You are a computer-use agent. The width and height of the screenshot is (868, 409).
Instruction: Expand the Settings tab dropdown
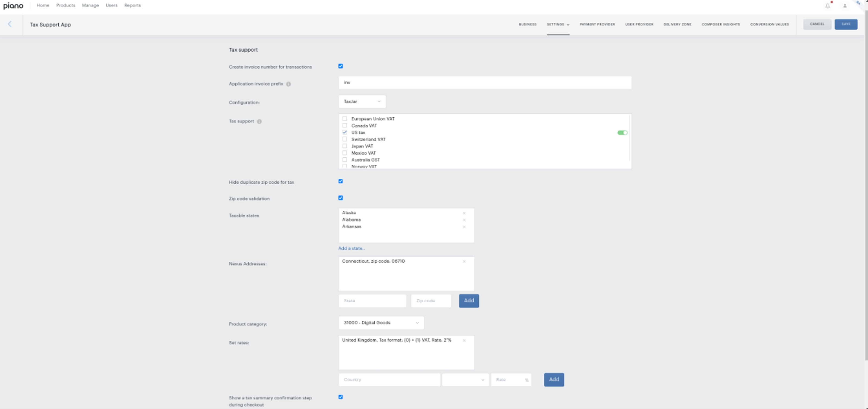pos(558,24)
